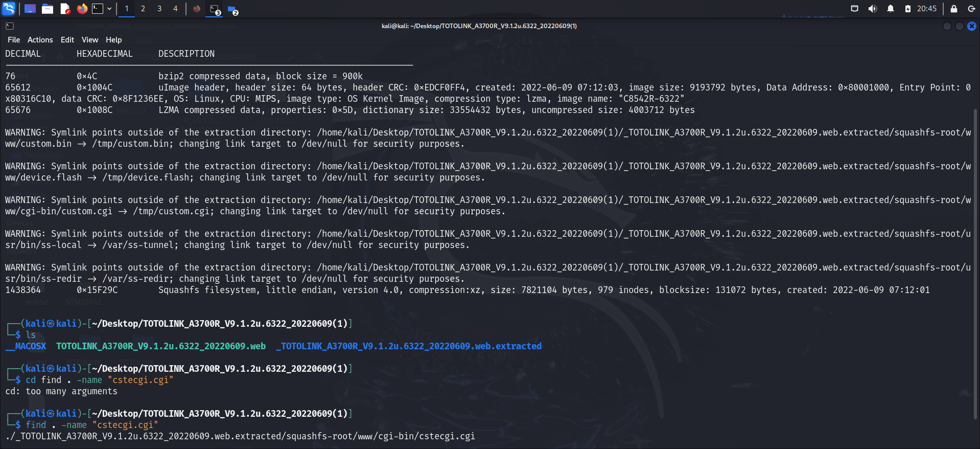The height and width of the screenshot is (449, 980).
Task: Select the grouped terminal windows taskbar button
Action: coord(215,9)
